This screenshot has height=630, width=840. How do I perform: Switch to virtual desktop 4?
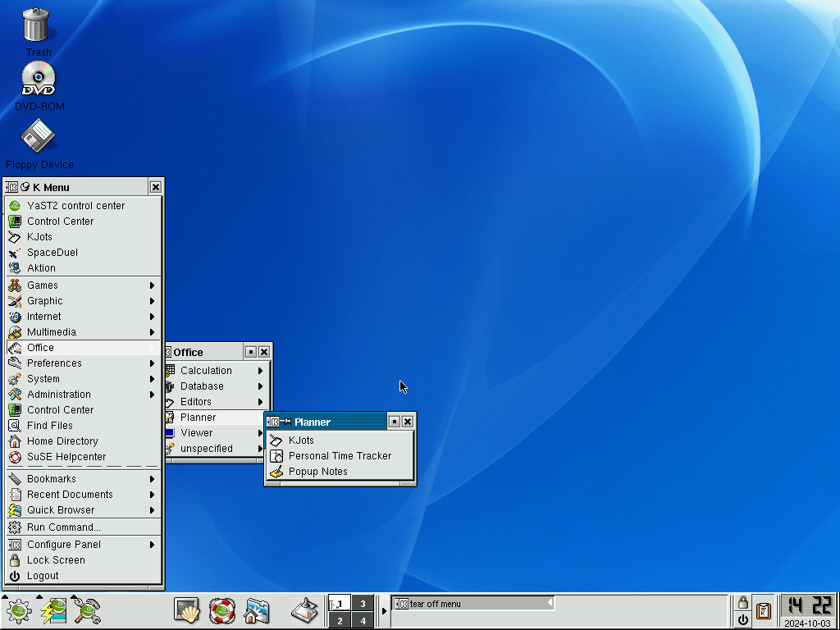coord(363,621)
